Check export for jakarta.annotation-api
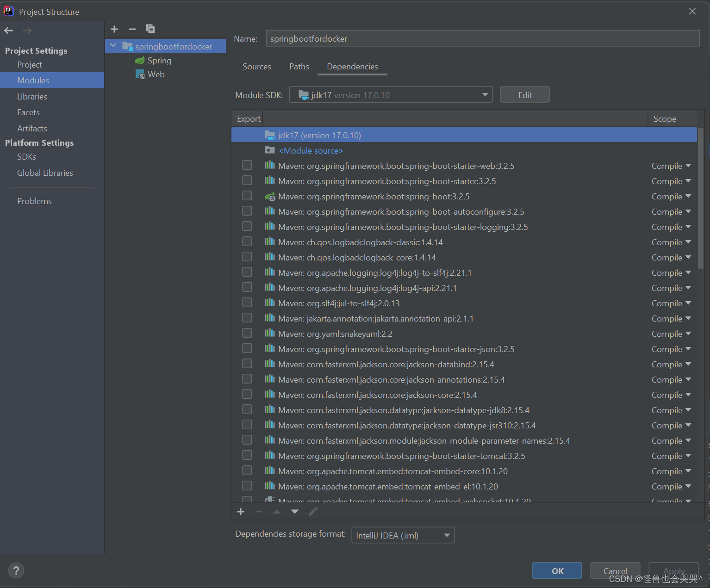 click(247, 318)
